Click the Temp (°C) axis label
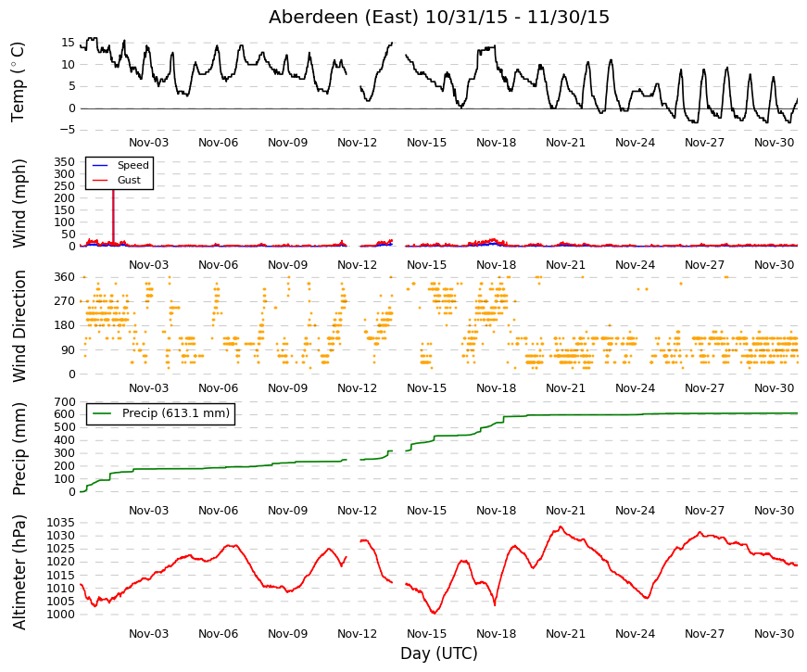Image resolution: width=807 pixels, height=672 pixels. click(18, 82)
